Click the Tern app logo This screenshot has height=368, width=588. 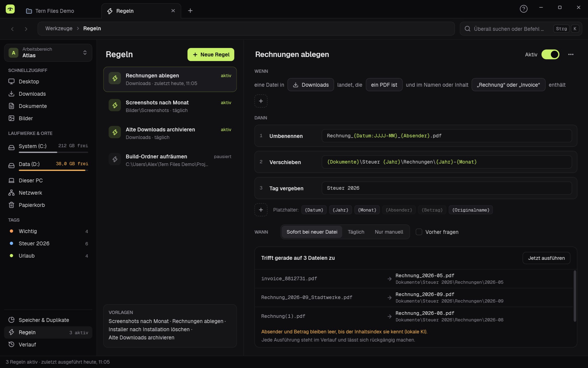coord(10,9)
